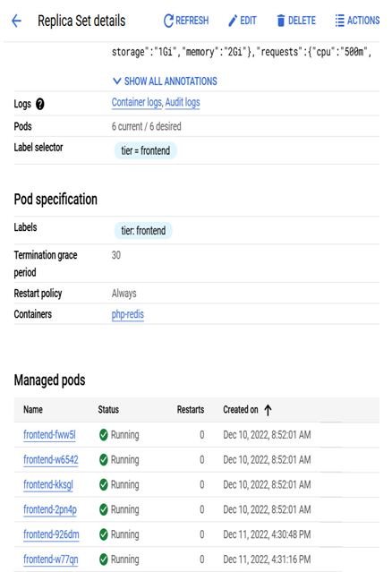Click the green Running check icon for frontend-fww5l
392x572 pixels.
coord(104,435)
